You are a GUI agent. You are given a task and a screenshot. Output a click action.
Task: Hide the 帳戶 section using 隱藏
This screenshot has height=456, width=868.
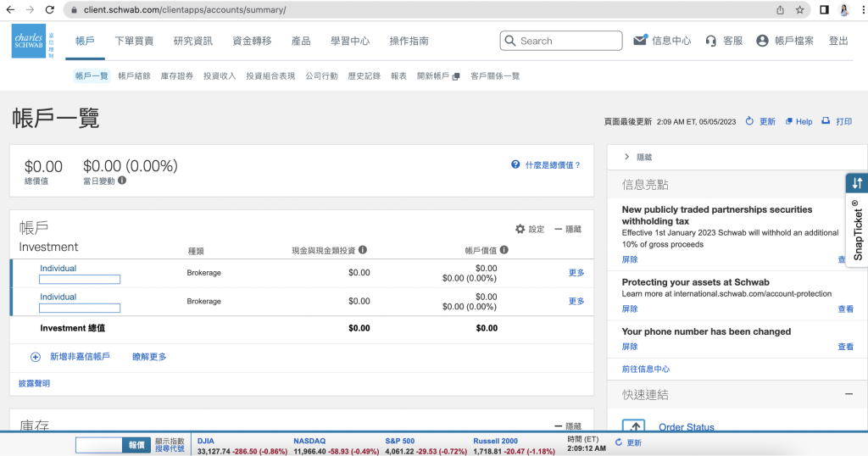point(568,229)
